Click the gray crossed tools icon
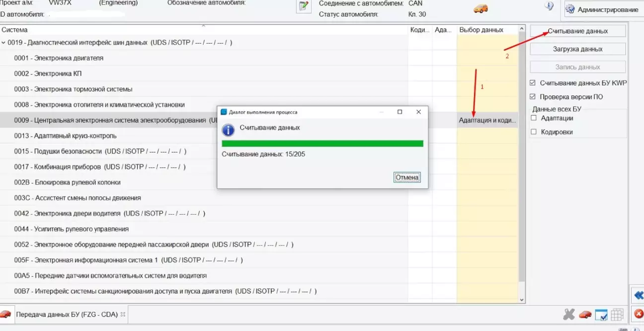 [569, 315]
